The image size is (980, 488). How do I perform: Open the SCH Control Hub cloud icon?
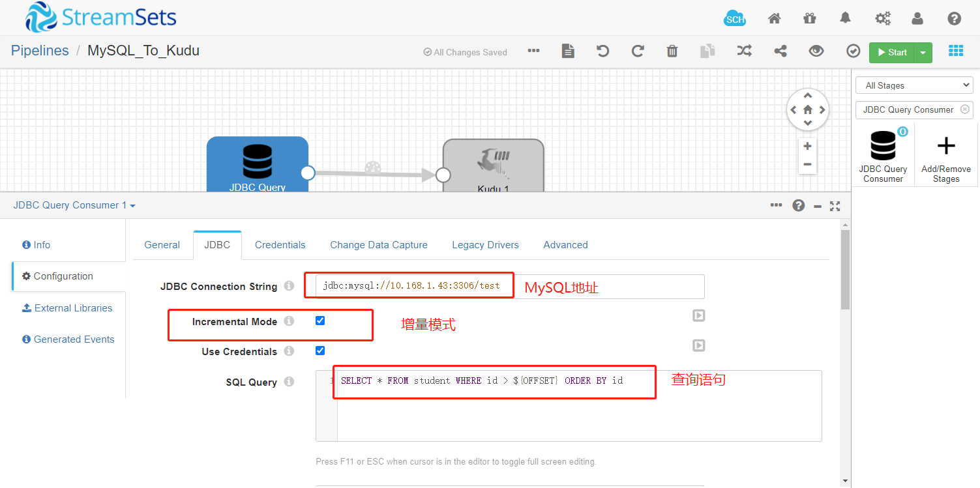pos(735,18)
